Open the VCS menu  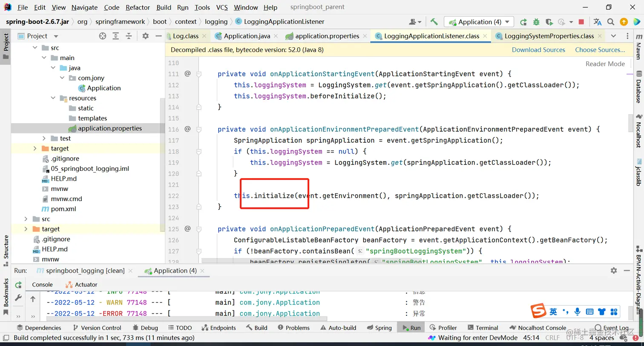pos(222,7)
